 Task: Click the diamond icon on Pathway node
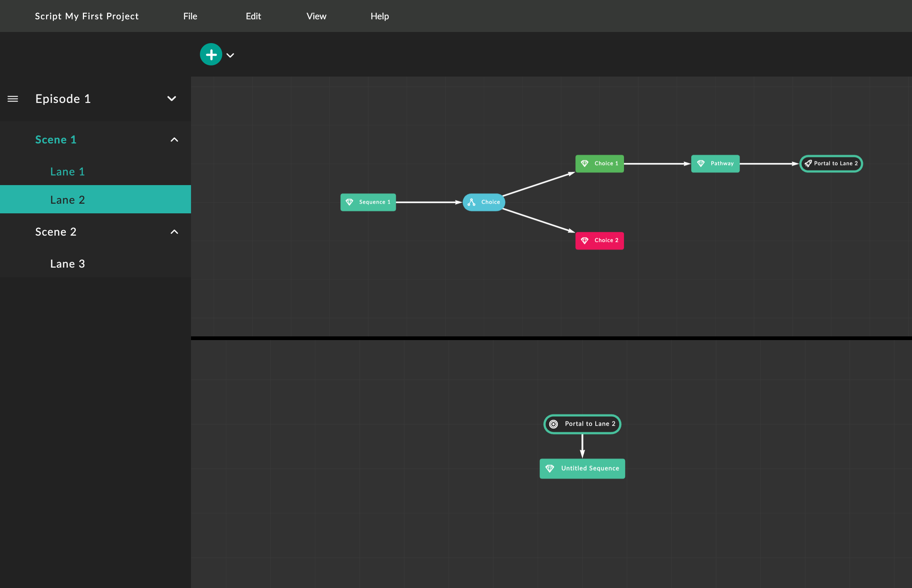701,164
